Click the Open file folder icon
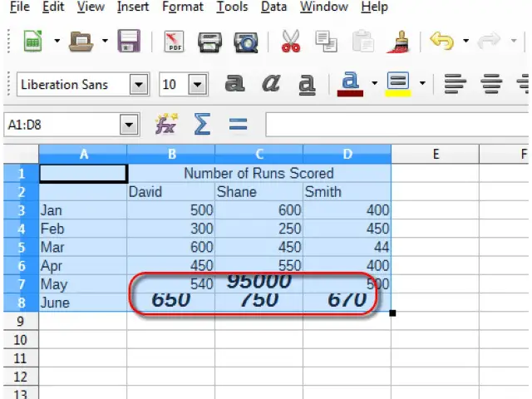 (x=81, y=41)
